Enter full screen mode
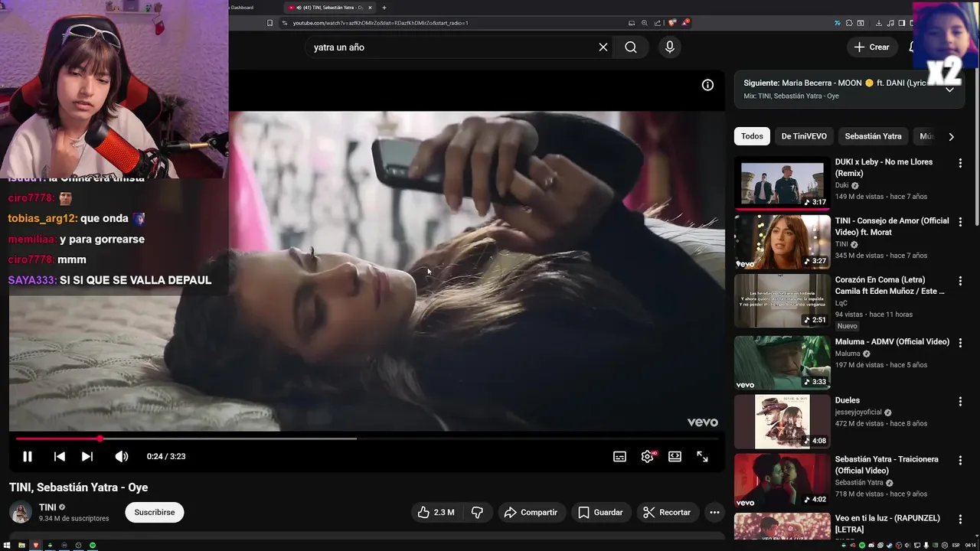 702,457
